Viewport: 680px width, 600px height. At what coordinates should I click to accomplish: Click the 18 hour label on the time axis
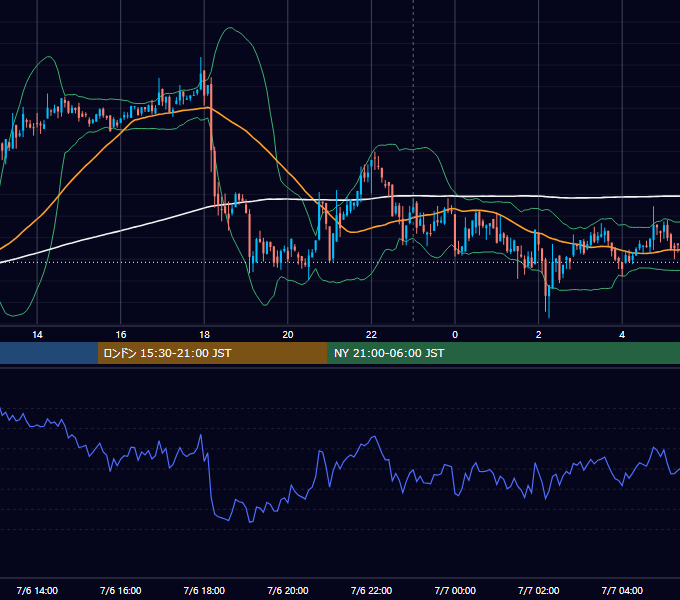pos(204,335)
